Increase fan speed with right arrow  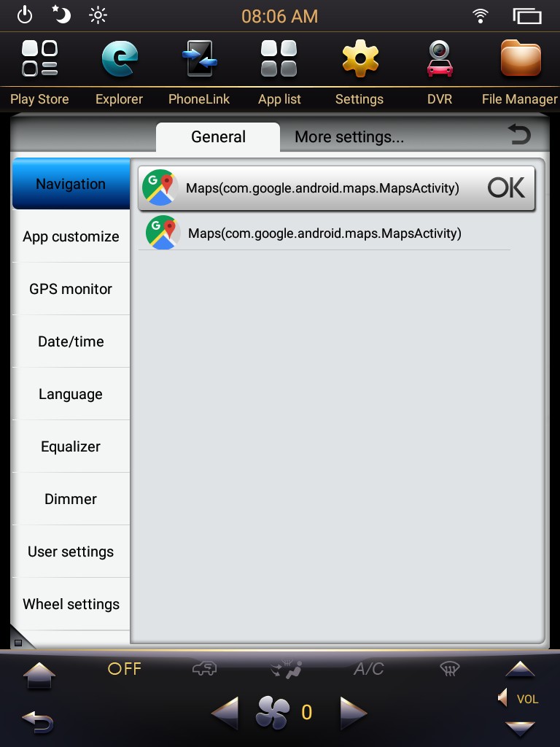click(354, 713)
